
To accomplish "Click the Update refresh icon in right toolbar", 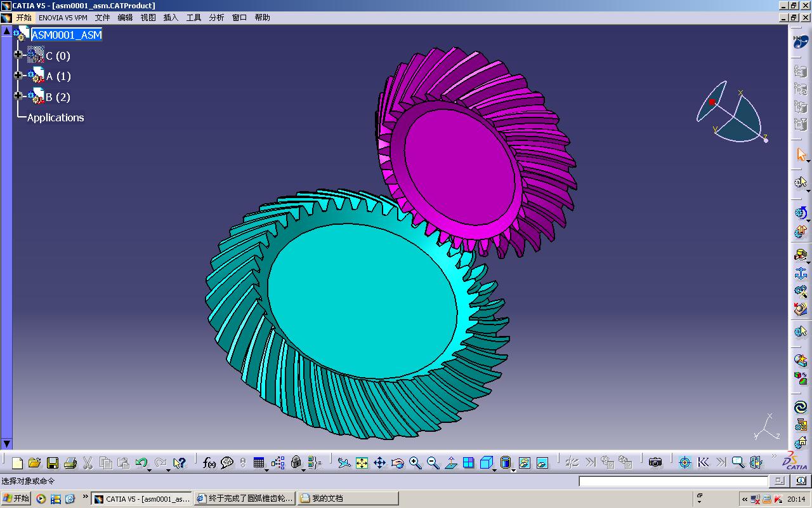I will pos(801,213).
